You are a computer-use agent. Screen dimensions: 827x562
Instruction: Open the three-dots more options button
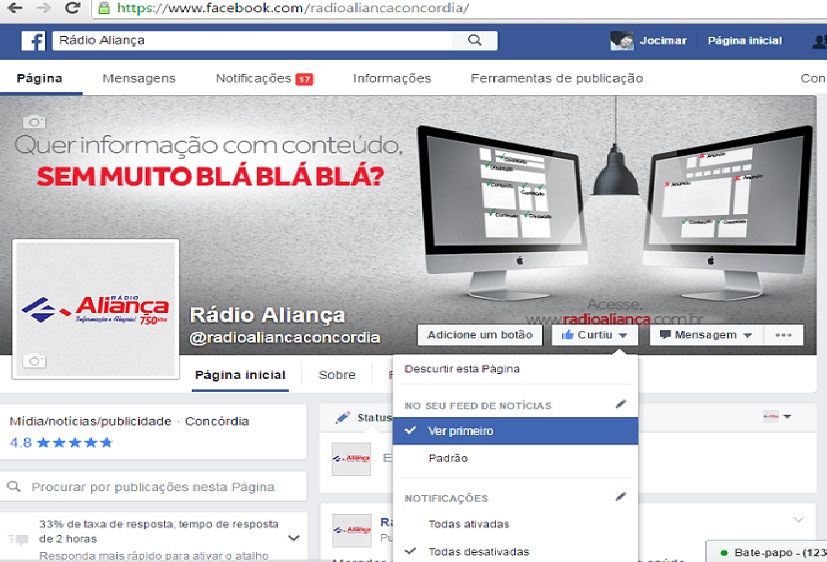coord(783,335)
